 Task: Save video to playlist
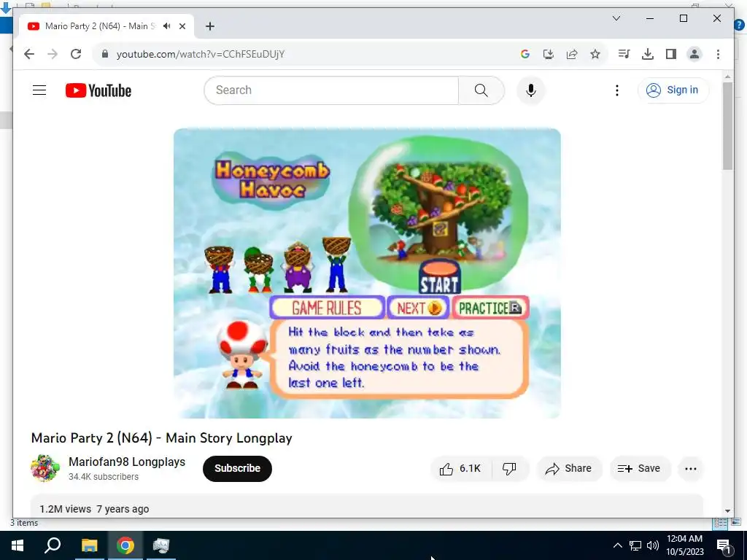[640, 469]
